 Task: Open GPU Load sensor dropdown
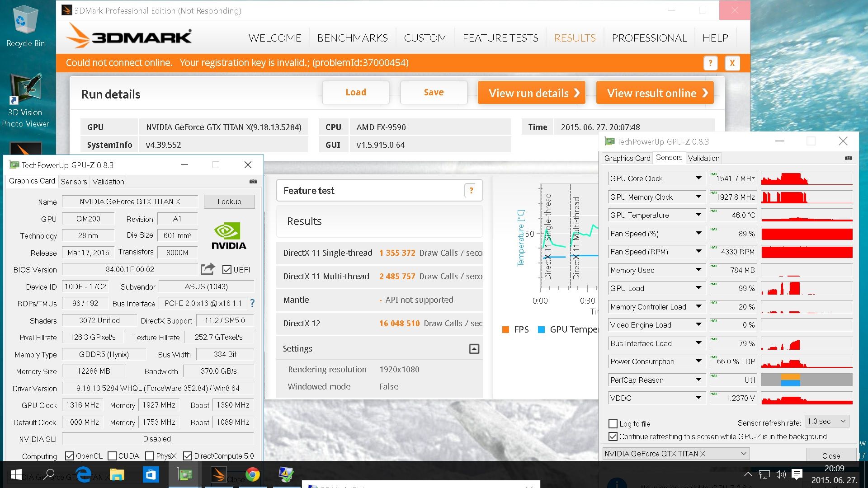point(698,288)
